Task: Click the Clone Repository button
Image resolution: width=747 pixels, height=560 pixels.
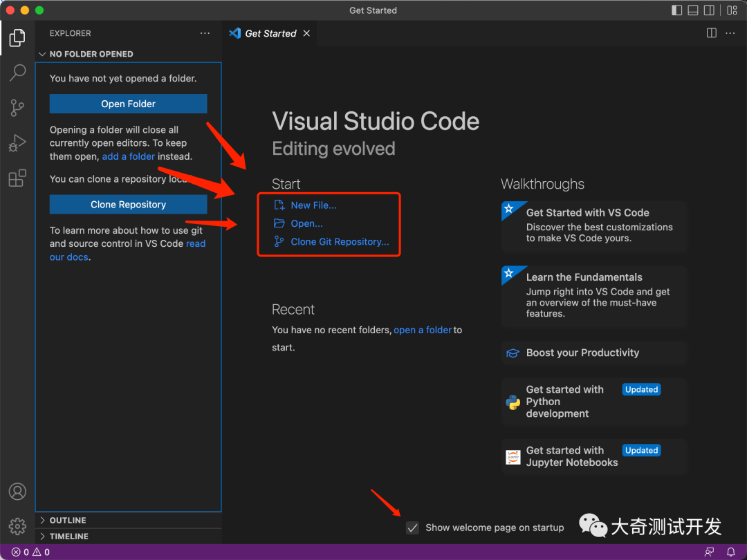Action: pos(128,204)
